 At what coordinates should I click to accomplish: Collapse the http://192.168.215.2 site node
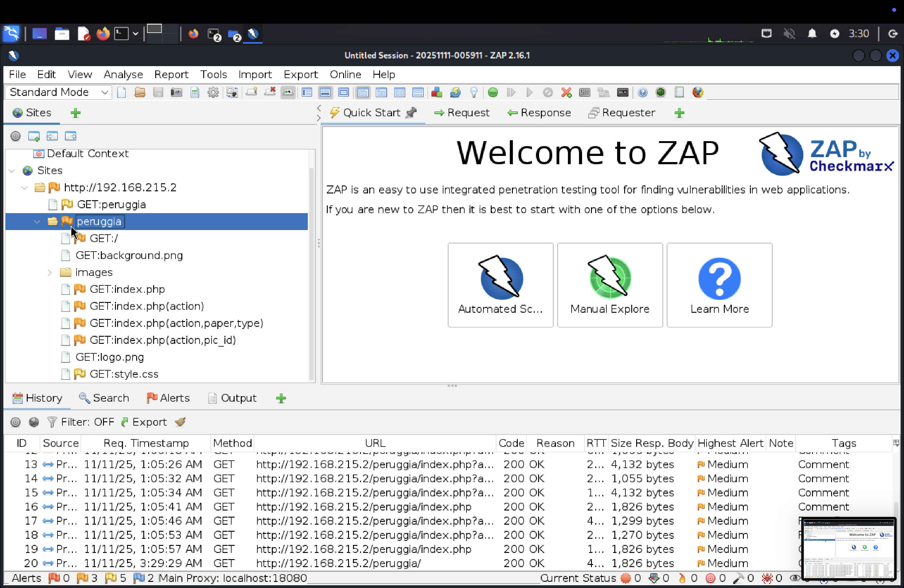pyautogui.click(x=25, y=188)
